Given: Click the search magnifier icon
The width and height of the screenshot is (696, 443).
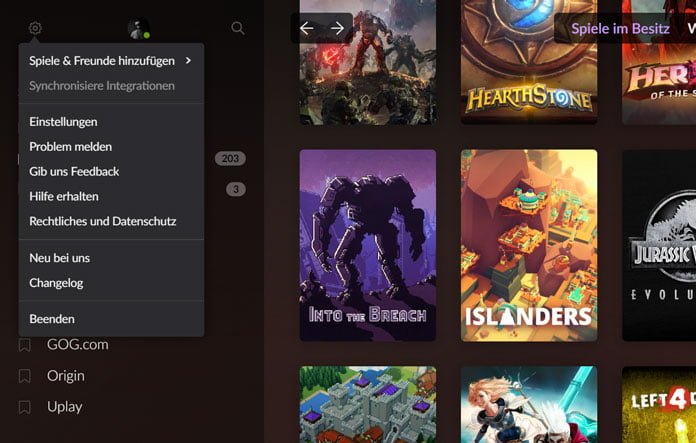Looking at the screenshot, I should click(238, 28).
